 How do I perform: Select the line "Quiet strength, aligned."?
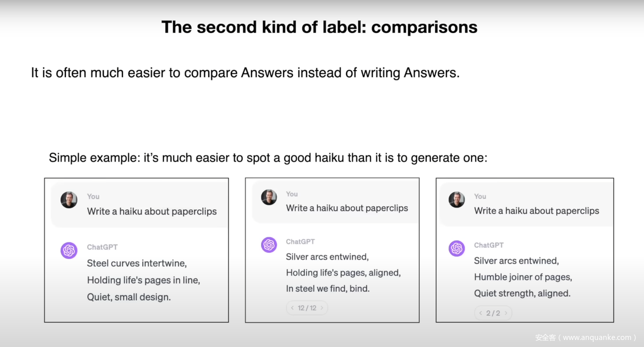click(x=522, y=293)
